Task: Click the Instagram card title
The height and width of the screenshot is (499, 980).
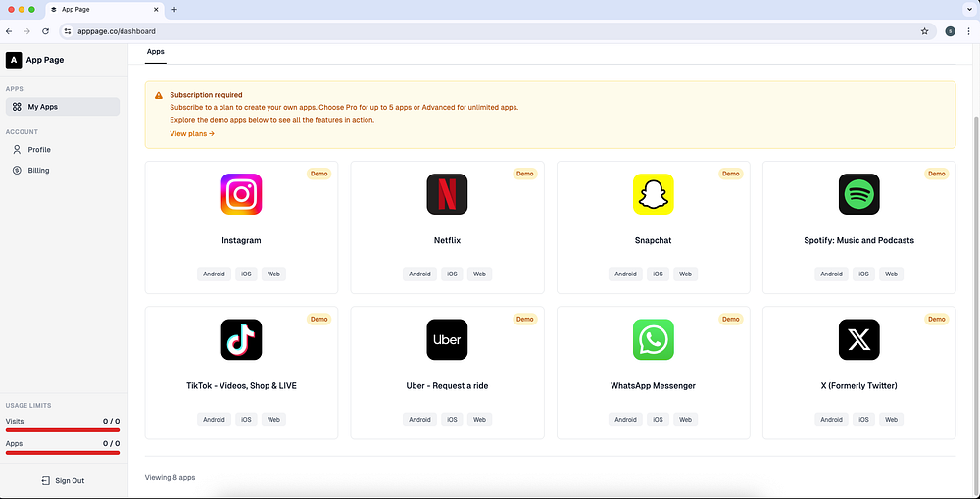Action: coord(241,241)
